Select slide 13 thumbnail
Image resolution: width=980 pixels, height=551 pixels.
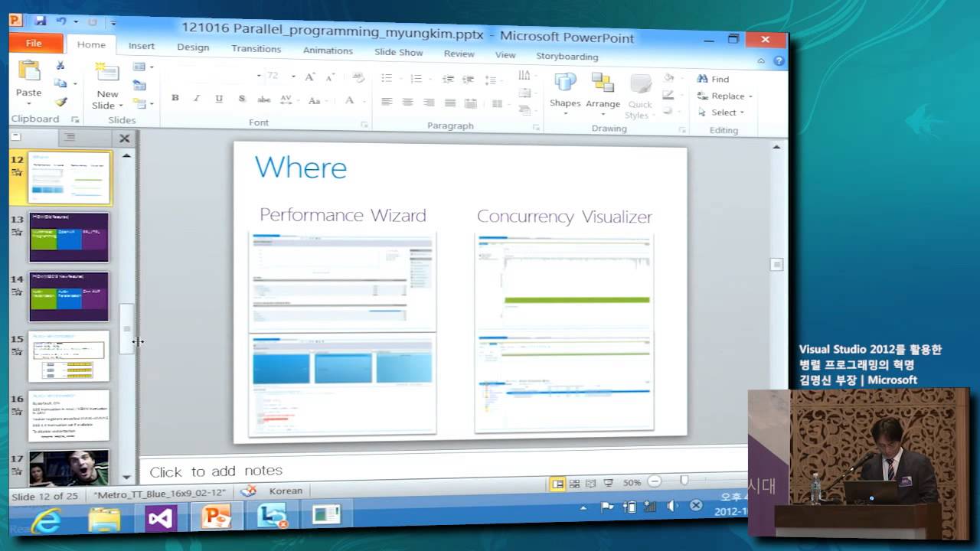click(69, 237)
